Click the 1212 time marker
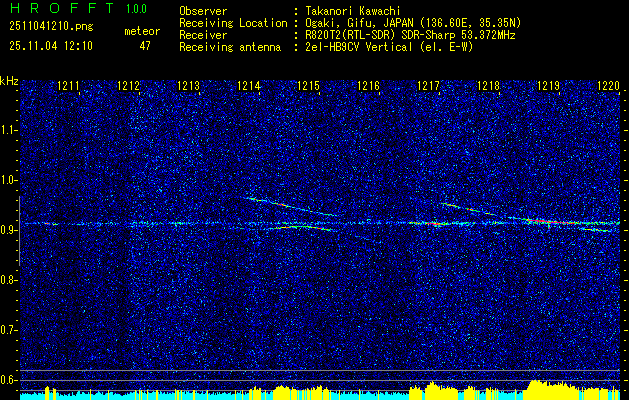 tap(128, 85)
